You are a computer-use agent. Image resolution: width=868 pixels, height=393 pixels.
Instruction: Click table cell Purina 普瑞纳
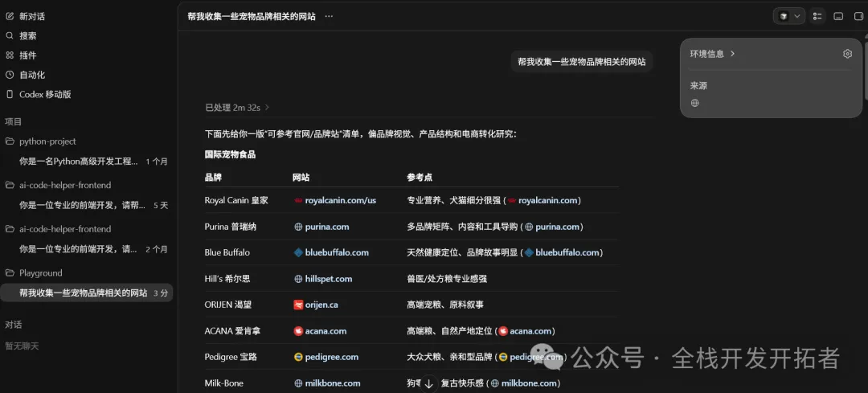point(231,227)
